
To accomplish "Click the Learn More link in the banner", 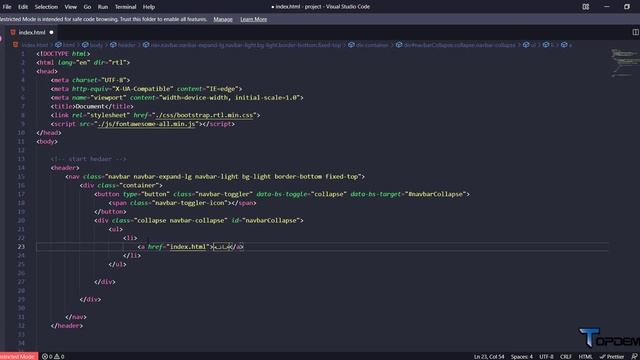I will tap(253, 19).
